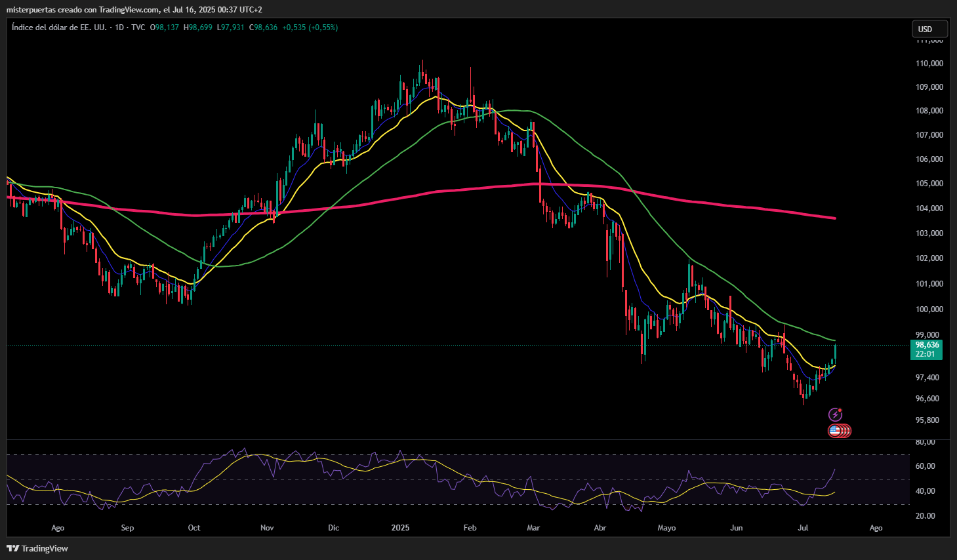Viewport: 957px width, 560px height.
Task: Select the 1D interval label
Action: pyautogui.click(x=119, y=28)
